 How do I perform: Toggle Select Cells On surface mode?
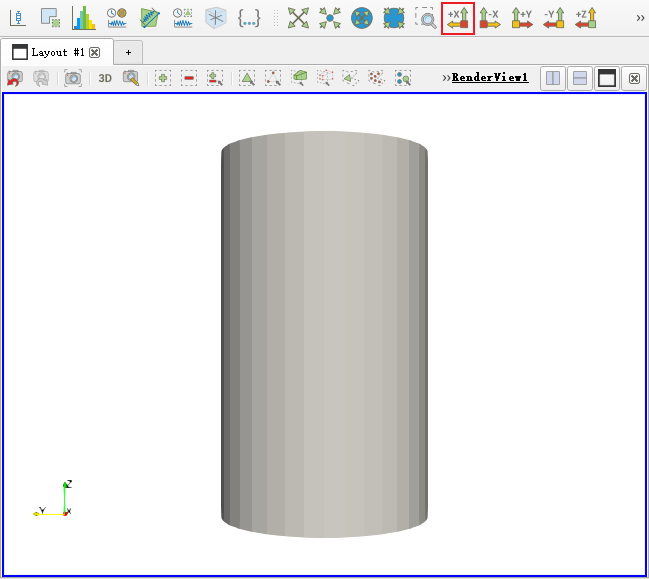click(x=246, y=77)
